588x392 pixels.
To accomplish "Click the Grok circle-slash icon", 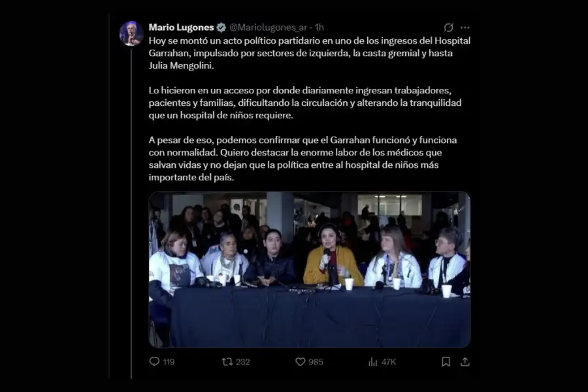I will pos(448,27).
